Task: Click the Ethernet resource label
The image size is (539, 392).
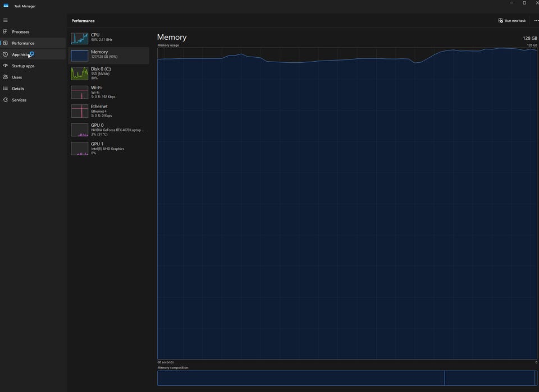Action: [x=99, y=107]
